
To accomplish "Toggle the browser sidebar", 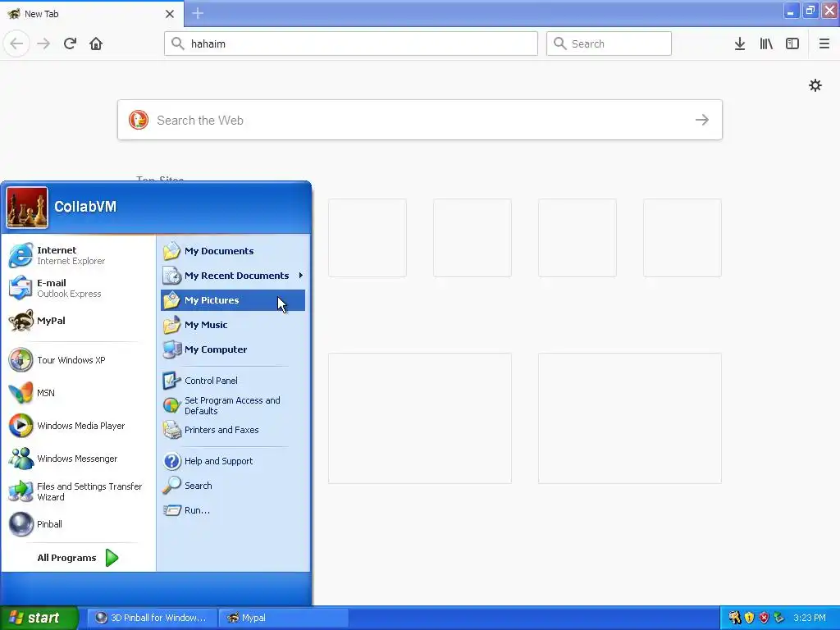I will 792,43.
